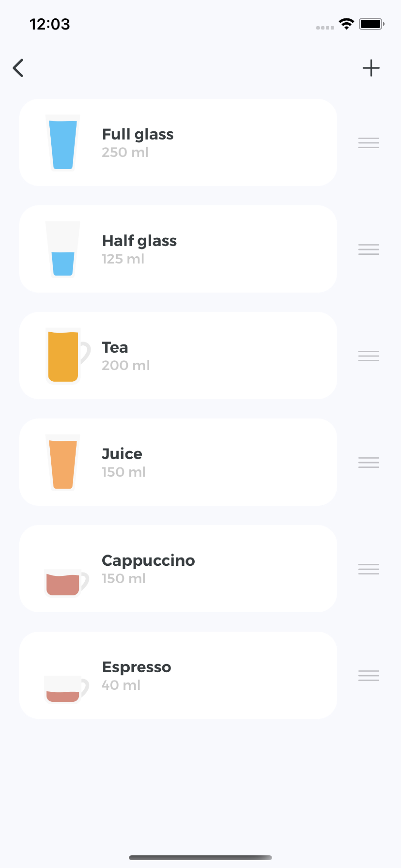This screenshot has height=868, width=401.
Task: Select the Espresso 40 ml label
Action: [x=136, y=675]
